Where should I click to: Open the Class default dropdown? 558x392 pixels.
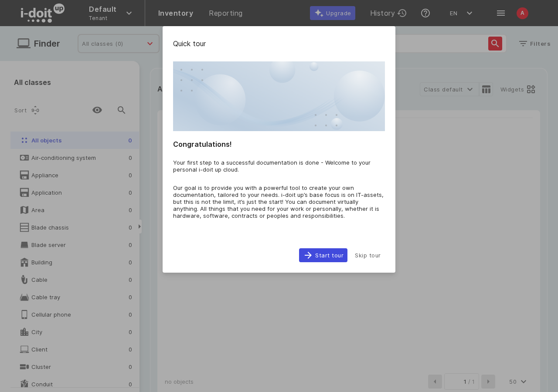pos(449,89)
